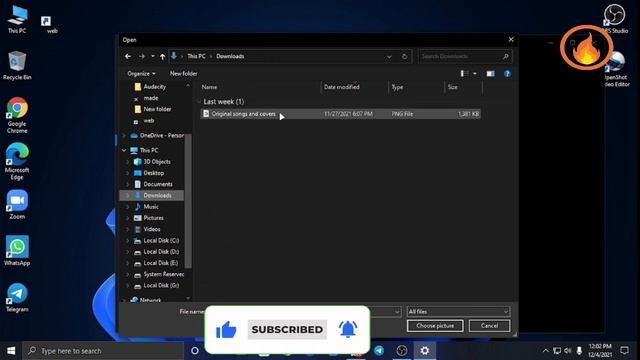Select Local Disk (C:) in tree

click(156, 240)
